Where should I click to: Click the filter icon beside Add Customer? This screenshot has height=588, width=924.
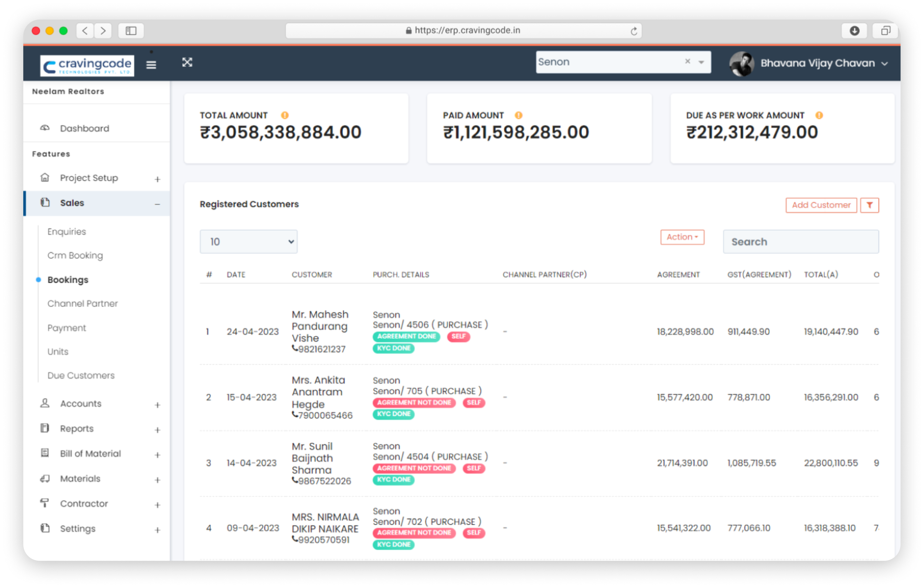869,205
